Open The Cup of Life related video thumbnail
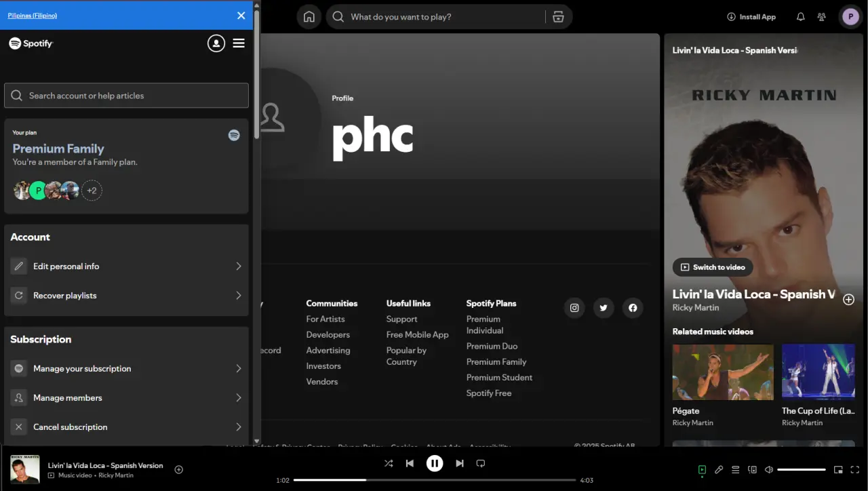Viewport: 868px width, 491px height. [818, 372]
